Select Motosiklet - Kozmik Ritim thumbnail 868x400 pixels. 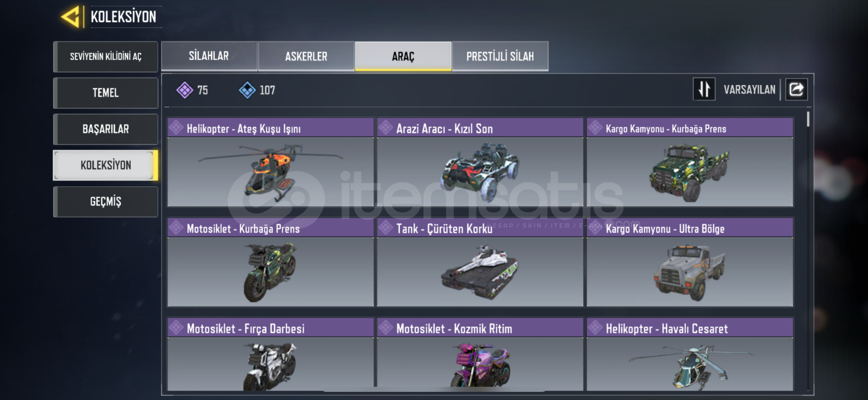coord(480,363)
